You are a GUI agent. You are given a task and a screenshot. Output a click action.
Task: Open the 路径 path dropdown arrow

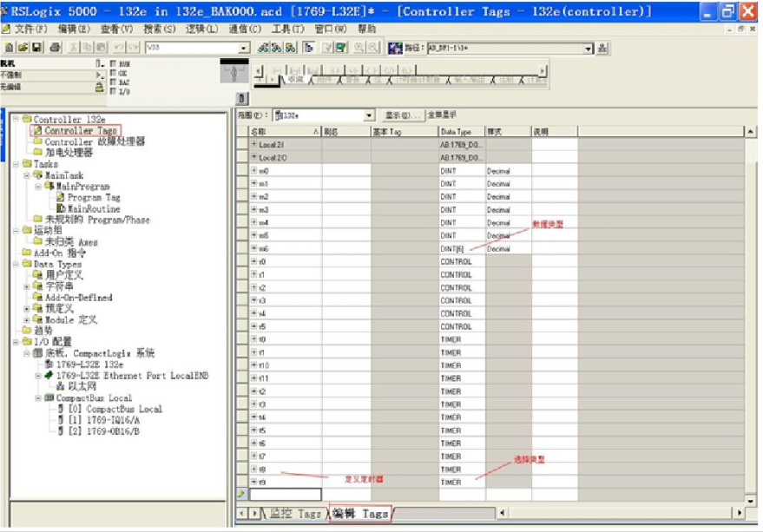[x=589, y=49]
